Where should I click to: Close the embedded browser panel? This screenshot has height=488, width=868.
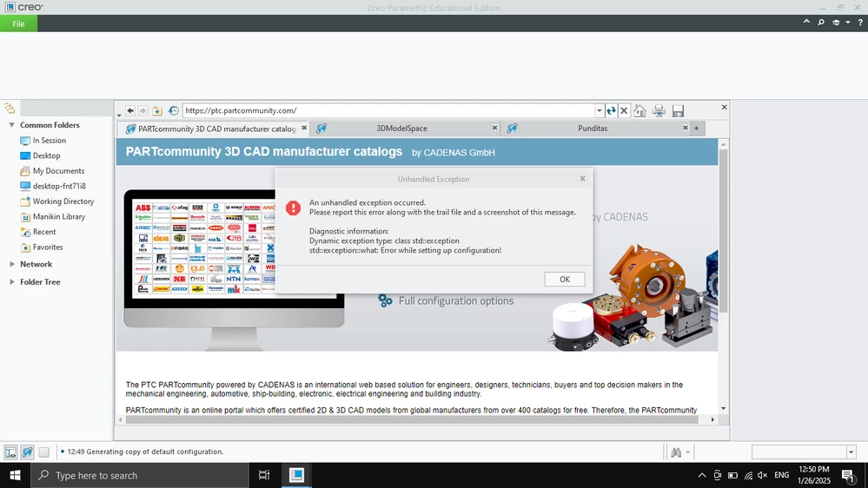(x=724, y=108)
